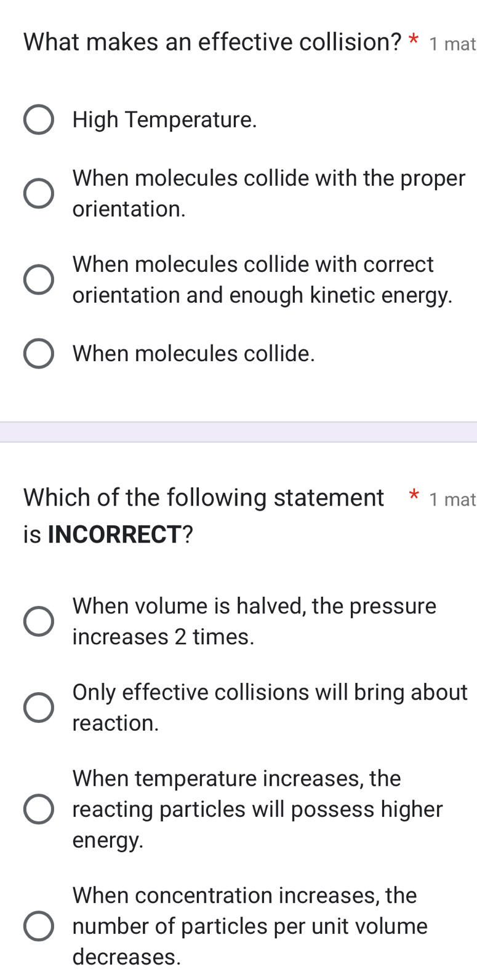The height and width of the screenshot is (980, 477).
Task: Click the 1 mat label beside first question
Action: tap(452, 44)
